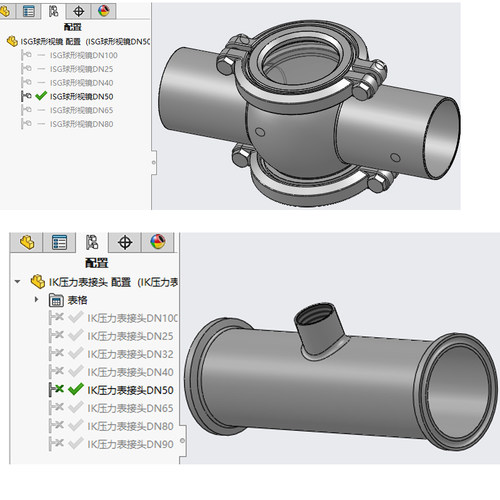Select configuration ISG球形视镜DN80
500x500 pixels.
coord(82,124)
